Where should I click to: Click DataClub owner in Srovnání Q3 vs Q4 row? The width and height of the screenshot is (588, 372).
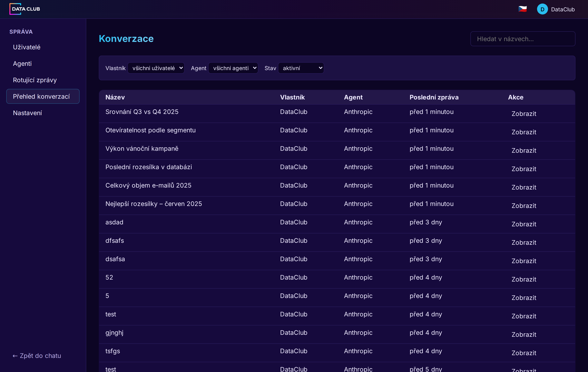294,112
